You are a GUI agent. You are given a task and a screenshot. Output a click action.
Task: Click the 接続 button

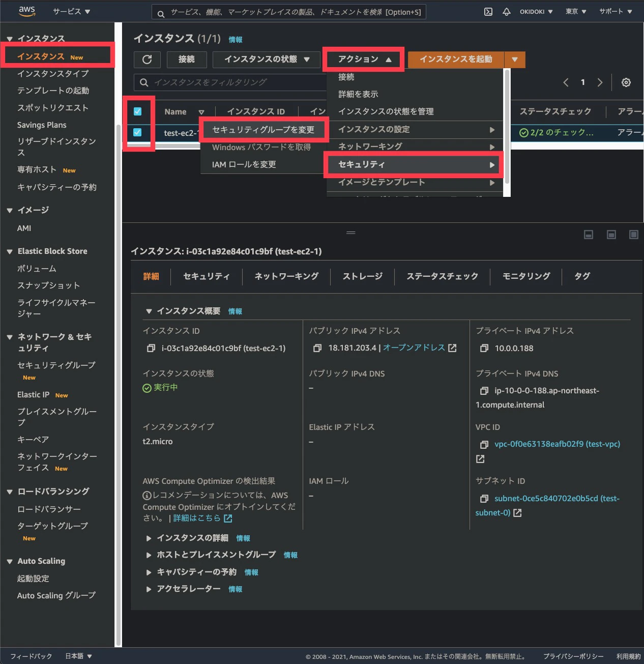[x=187, y=60]
